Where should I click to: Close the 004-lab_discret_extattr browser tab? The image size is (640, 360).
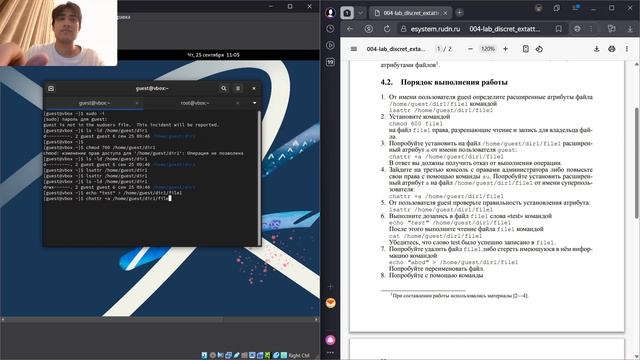click(x=445, y=13)
